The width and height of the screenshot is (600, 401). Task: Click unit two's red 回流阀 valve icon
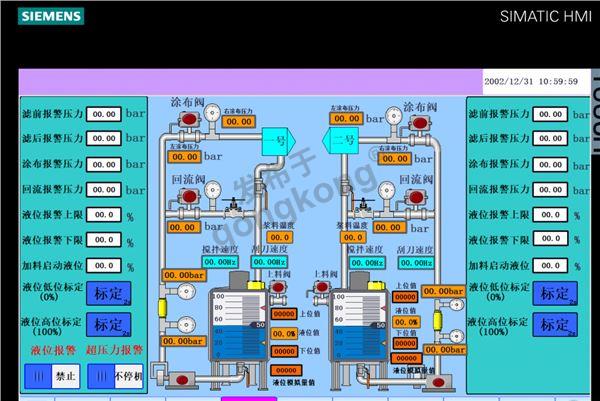416,197
